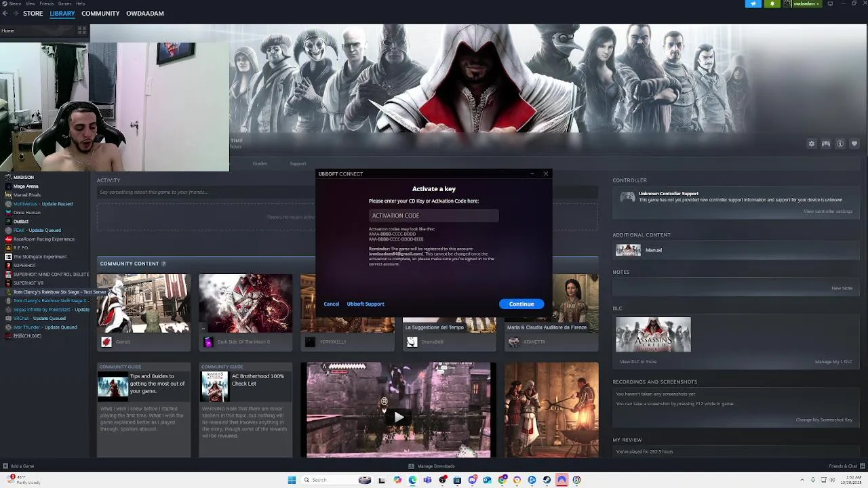Open the Windows Start menu
Image resolution: width=868 pixels, height=488 pixels.
(x=292, y=480)
